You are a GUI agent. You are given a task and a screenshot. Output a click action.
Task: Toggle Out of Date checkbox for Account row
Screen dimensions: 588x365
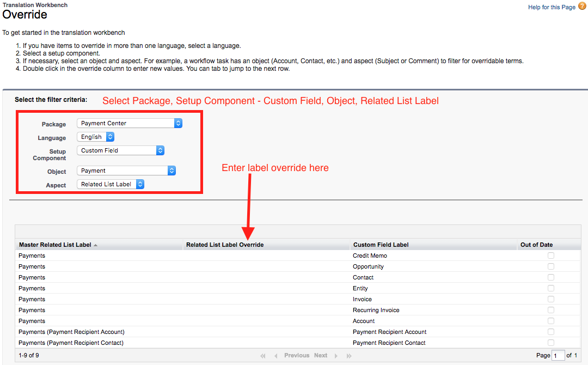550,321
